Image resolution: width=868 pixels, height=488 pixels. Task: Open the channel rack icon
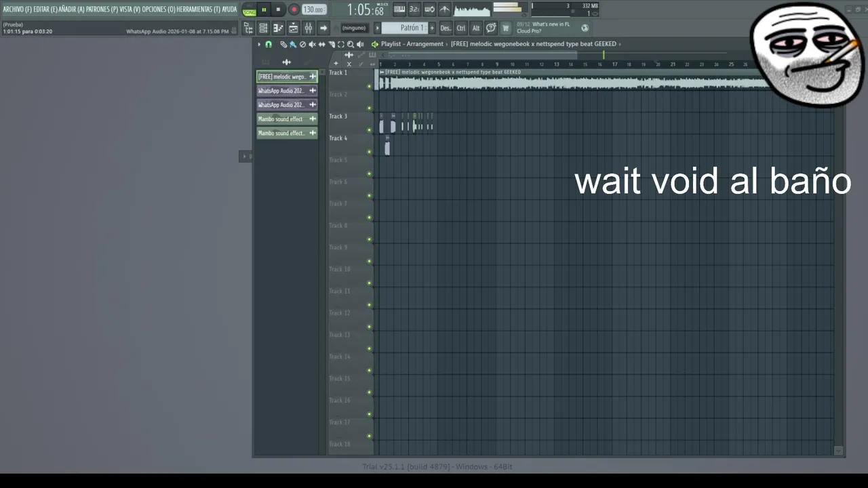click(x=263, y=28)
